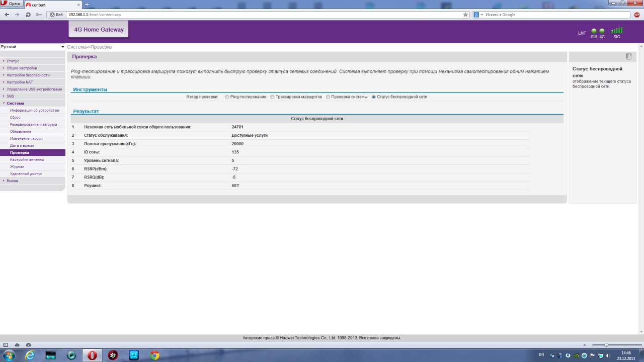Select the 'Трассировка маршрутов' radio button
This screenshot has width=644, height=362.
(272, 97)
